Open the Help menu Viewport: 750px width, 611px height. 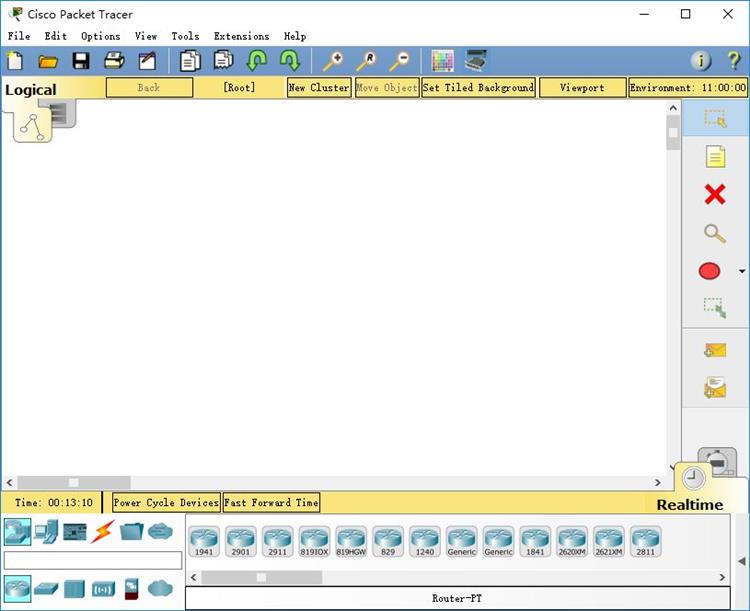tap(295, 36)
